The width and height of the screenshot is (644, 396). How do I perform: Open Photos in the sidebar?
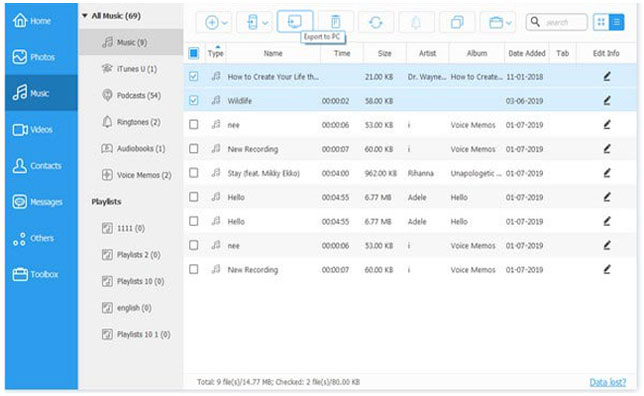coord(41,57)
